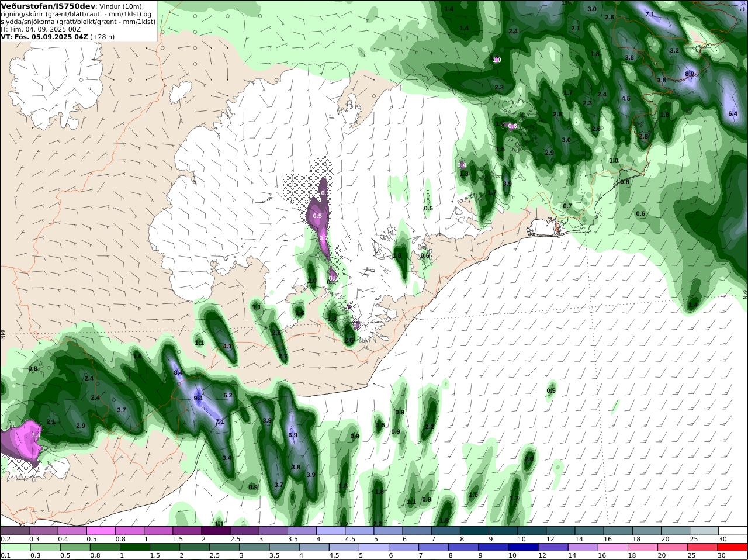The height and width of the screenshot is (560, 748).
Task: Select the 1–1.5 dark green rain legend swatch
Action: pos(135,547)
